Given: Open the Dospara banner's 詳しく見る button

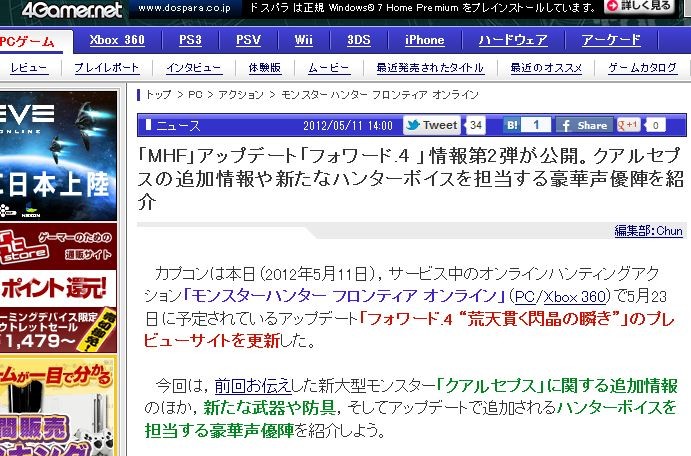Looking at the screenshot, I should click(639, 6).
